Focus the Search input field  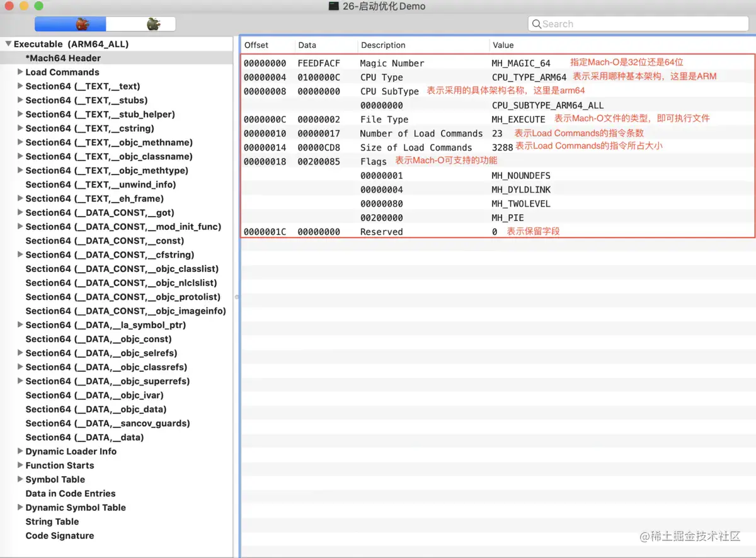tap(638, 24)
